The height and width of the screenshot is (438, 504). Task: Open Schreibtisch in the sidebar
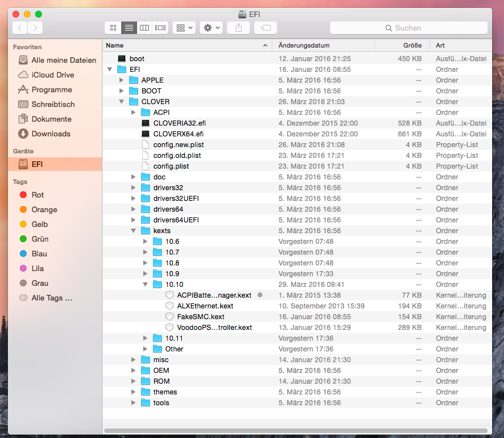[46, 104]
